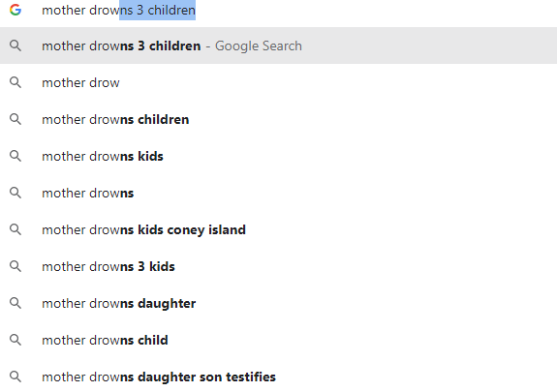
Task: Click magnifier icon beside 'mother drowns children'
Action: pos(15,119)
